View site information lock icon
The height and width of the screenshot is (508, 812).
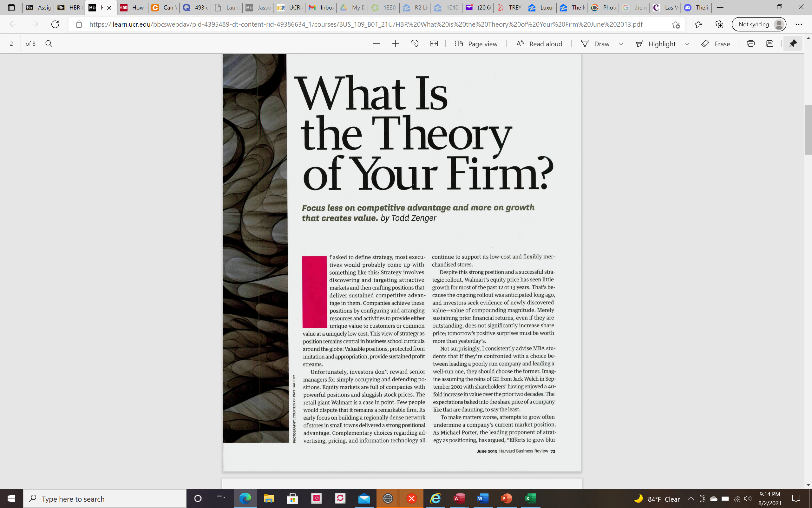79,24
